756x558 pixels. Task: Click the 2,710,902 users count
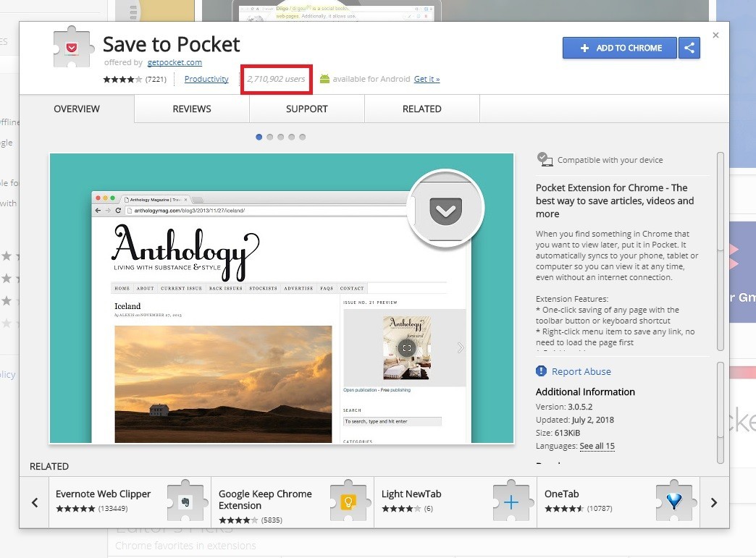pos(277,79)
